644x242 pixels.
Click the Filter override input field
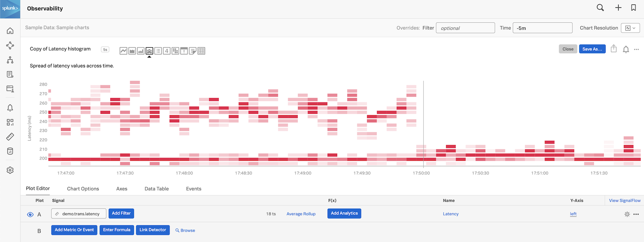click(465, 28)
